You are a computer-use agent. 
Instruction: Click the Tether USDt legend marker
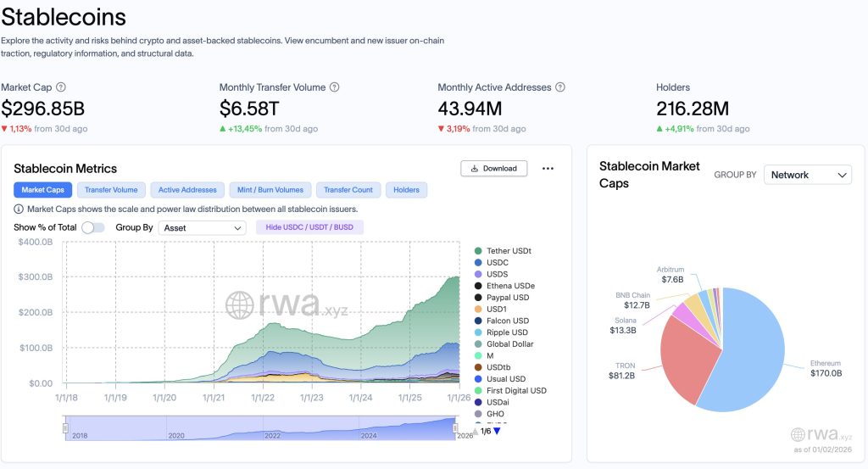click(x=479, y=251)
